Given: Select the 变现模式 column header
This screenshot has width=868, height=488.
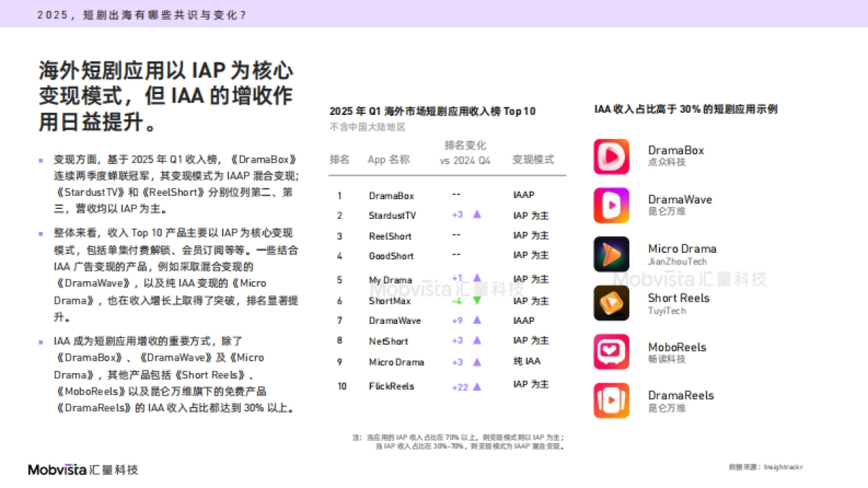Looking at the screenshot, I should [x=533, y=160].
